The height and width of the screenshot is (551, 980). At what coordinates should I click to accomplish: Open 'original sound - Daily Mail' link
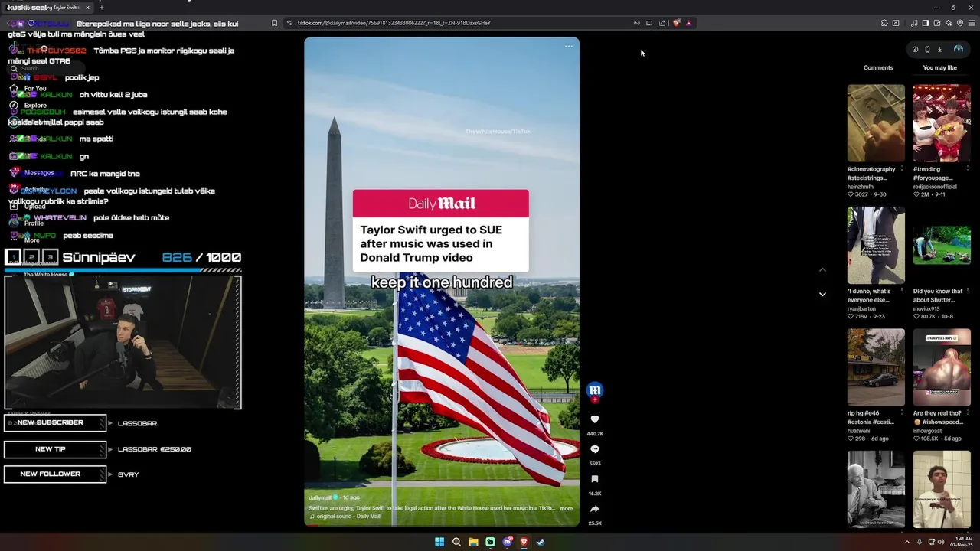click(x=348, y=517)
